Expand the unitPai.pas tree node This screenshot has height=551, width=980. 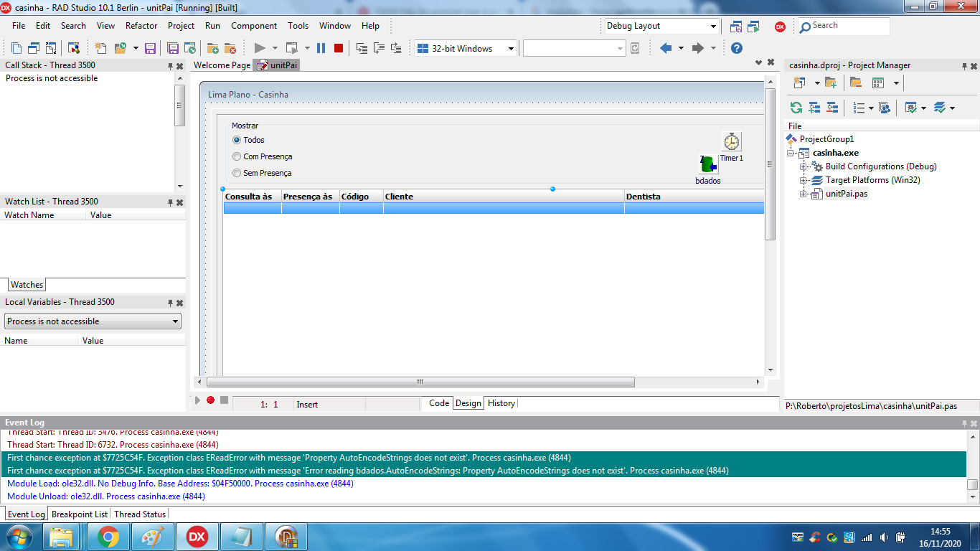click(x=804, y=194)
